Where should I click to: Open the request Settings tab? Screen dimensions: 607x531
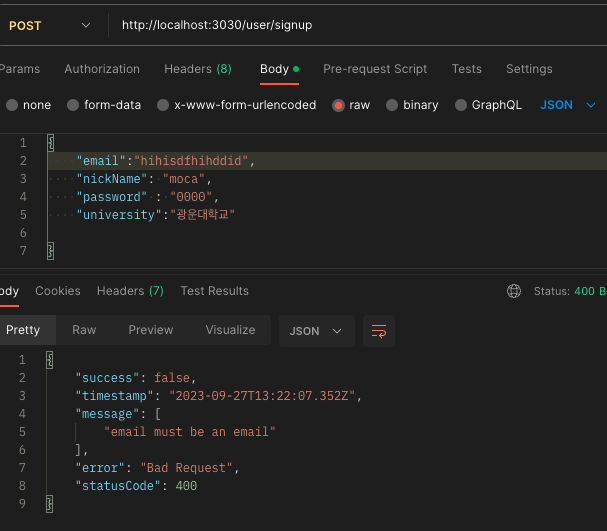(529, 69)
